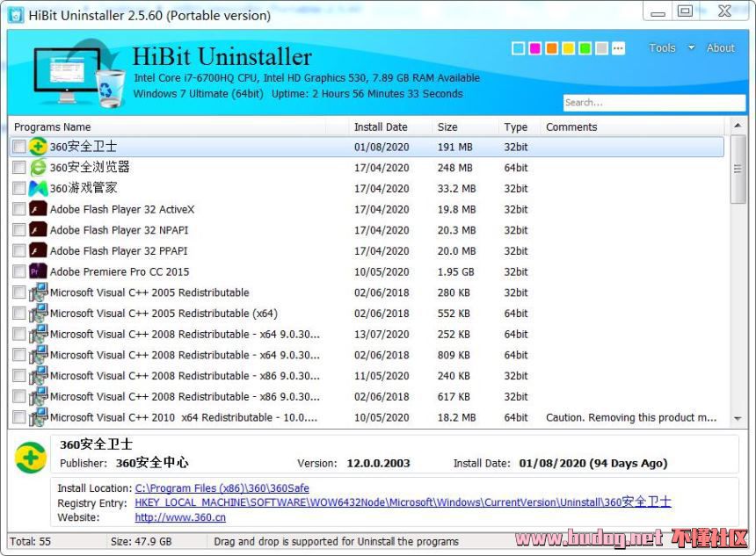756x556 pixels.
Task: Choose the gray theme color swatch
Action: [601, 48]
